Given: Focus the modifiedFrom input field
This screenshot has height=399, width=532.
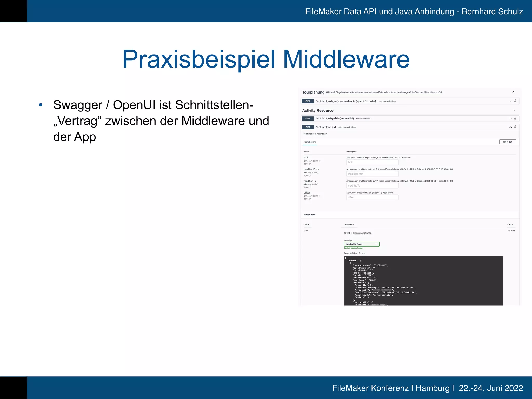Looking at the screenshot, I should click(372, 174).
